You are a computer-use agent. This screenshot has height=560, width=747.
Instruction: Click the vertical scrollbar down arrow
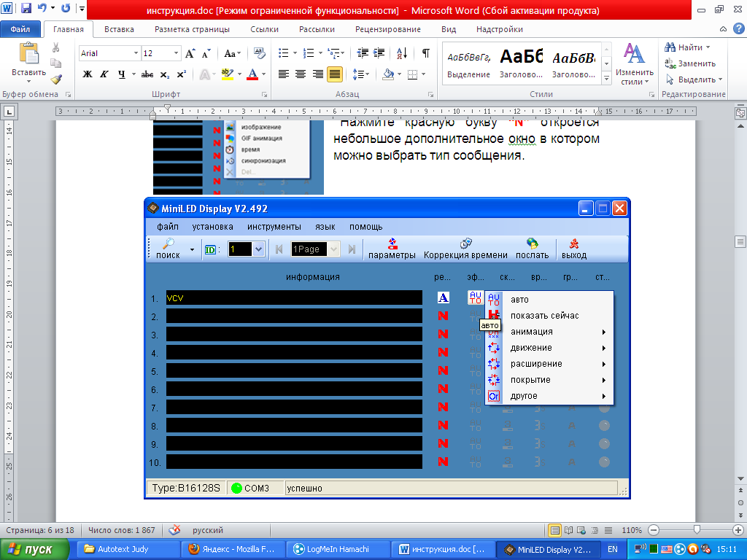740,478
